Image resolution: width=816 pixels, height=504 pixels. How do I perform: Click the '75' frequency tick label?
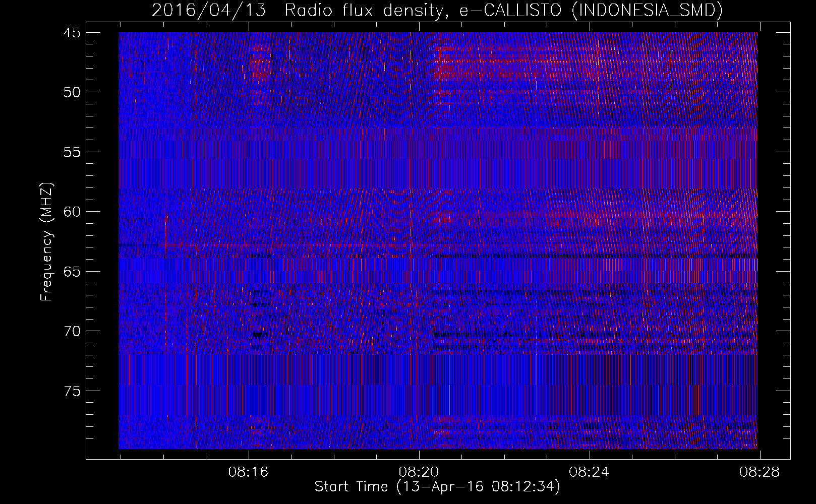tap(72, 391)
